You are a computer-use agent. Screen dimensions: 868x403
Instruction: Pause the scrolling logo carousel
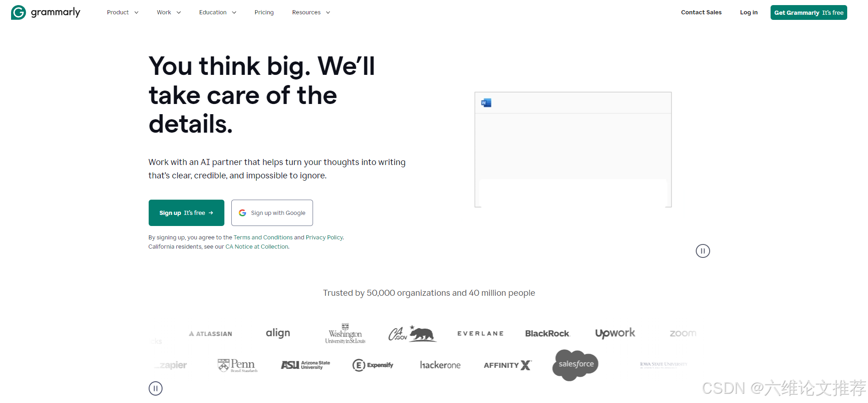click(x=156, y=388)
